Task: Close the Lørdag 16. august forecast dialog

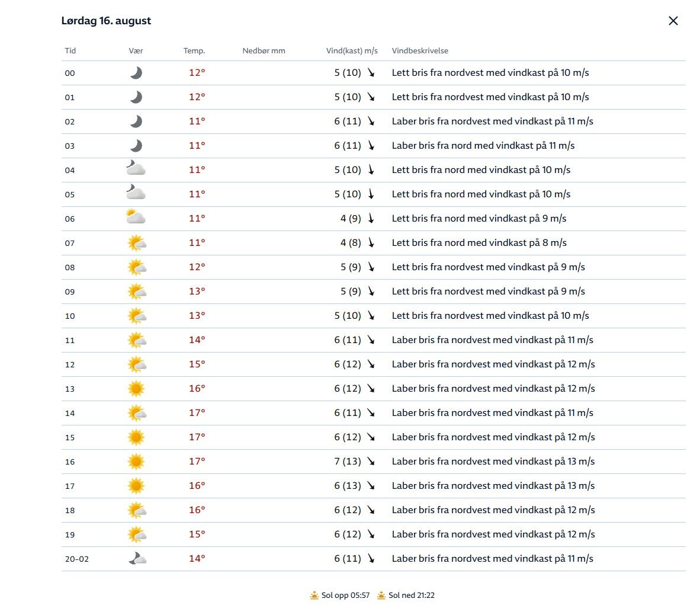Action: [673, 21]
